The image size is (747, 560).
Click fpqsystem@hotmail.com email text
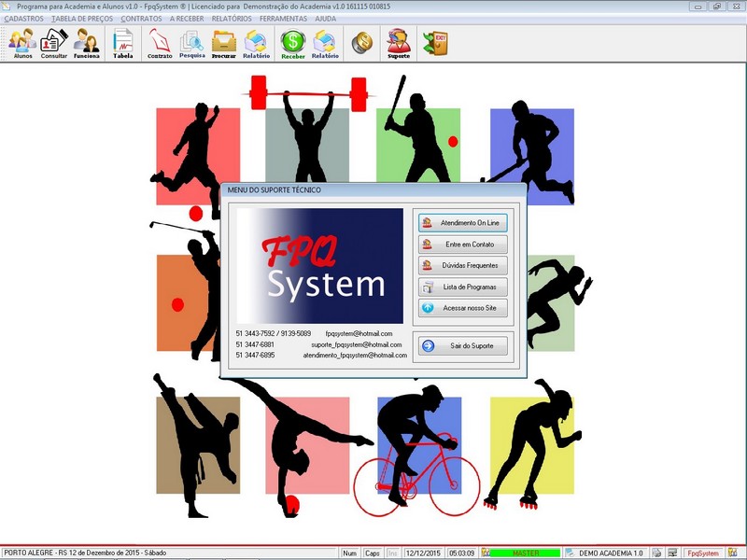coord(359,334)
